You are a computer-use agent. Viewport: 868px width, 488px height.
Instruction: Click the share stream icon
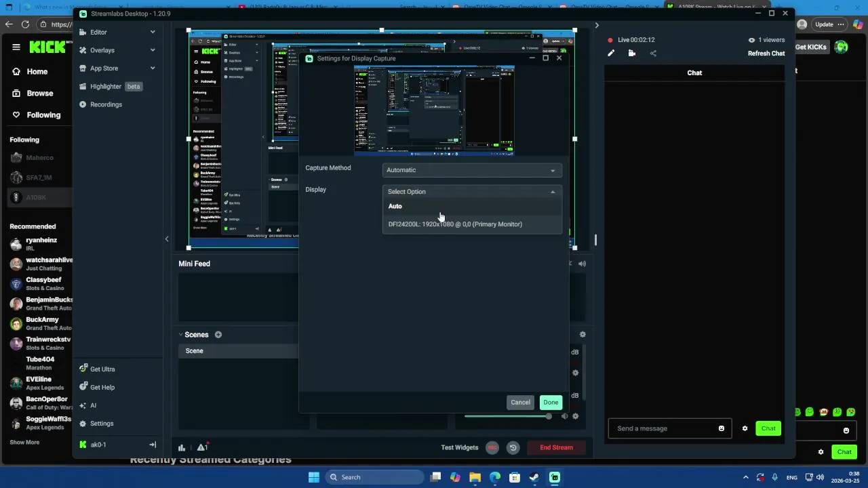coord(653,54)
